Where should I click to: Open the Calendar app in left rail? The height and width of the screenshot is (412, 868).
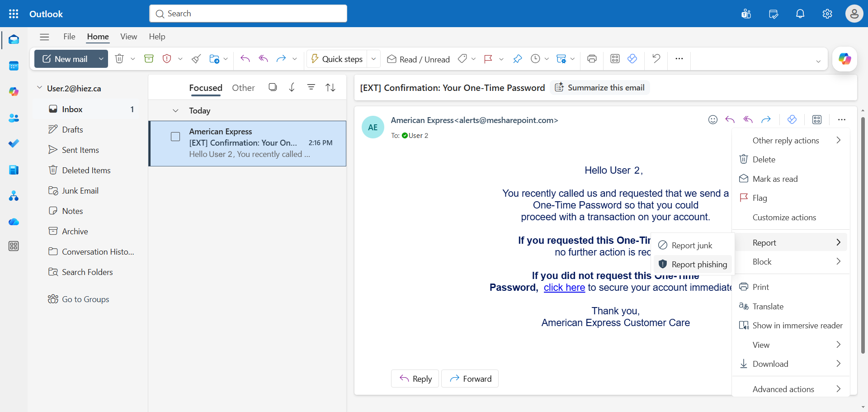(x=14, y=66)
